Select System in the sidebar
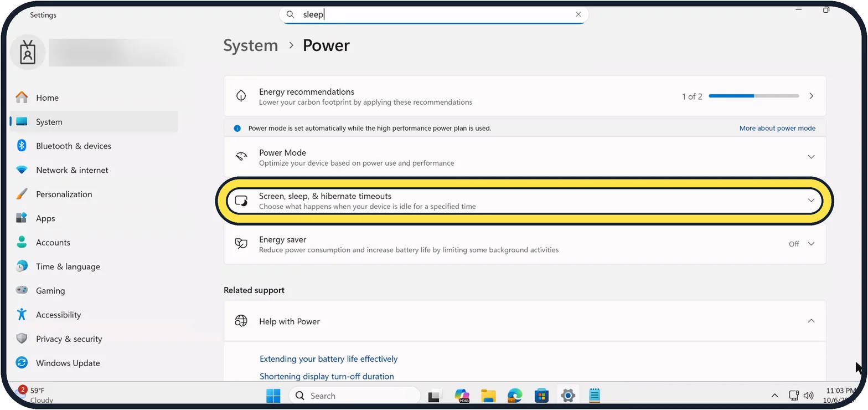Image resolution: width=868 pixels, height=410 pixels. click(x=94, y=122)
